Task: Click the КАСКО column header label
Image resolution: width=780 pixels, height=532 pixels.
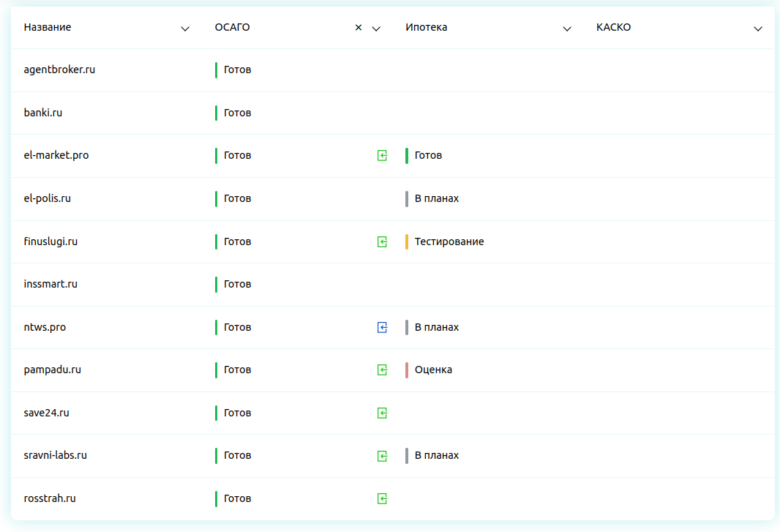Action: tap(613, 27)
